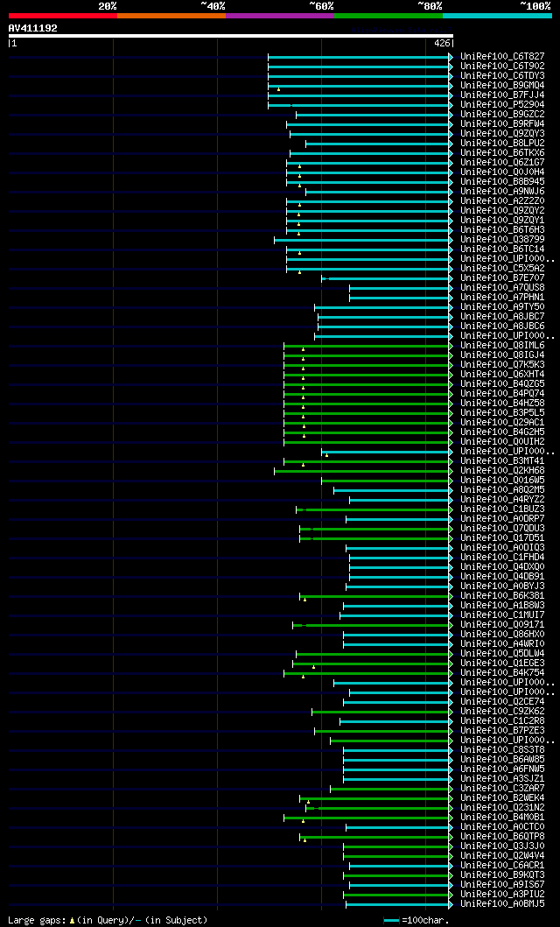Select the UniRef100_B6T6H3 label
Viewport: 560px width, 927px height.
[x=503, y=230]
